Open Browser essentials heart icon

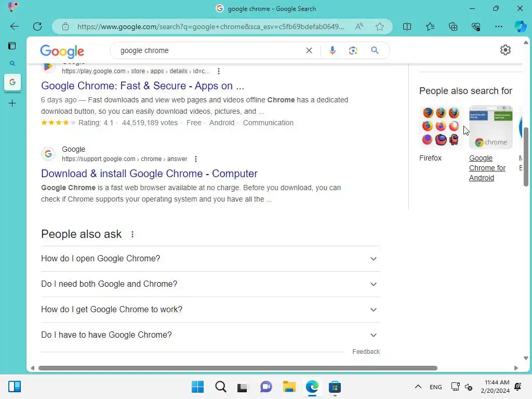click(x=476, y=26)
